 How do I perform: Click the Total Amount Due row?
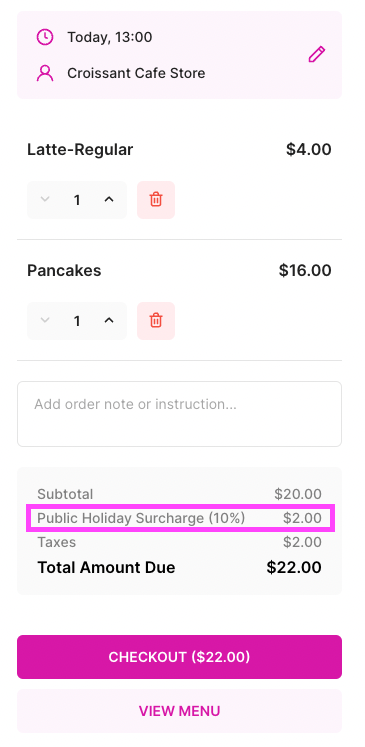click(180, 567)
